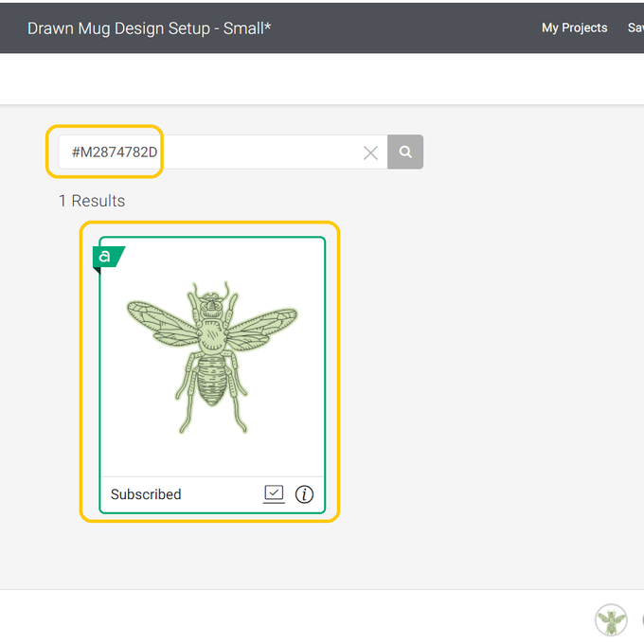Open My Projects from the header

point(574,27)
